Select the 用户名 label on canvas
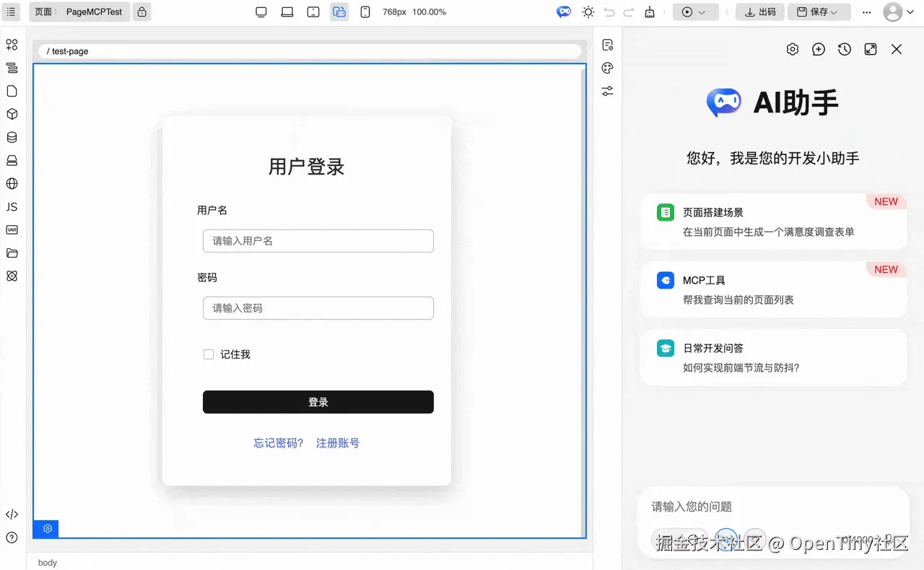The image size is (924, 570). (212, 210)
